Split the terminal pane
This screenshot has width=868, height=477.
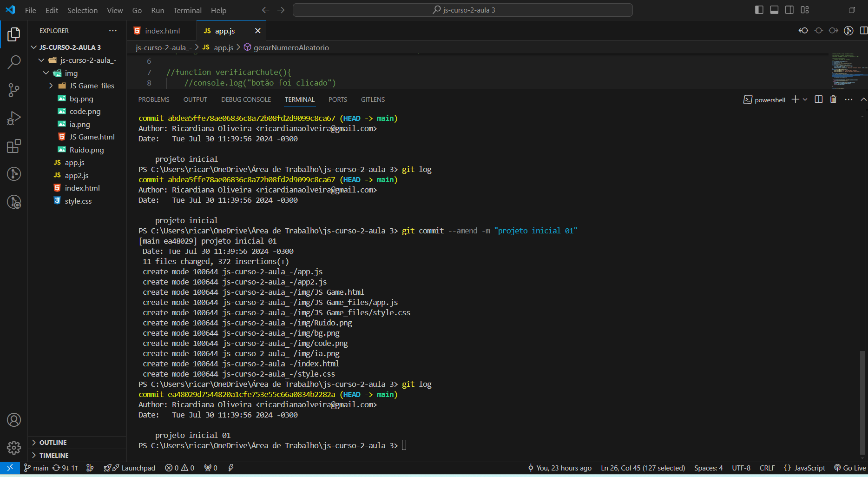coord(819,99)
